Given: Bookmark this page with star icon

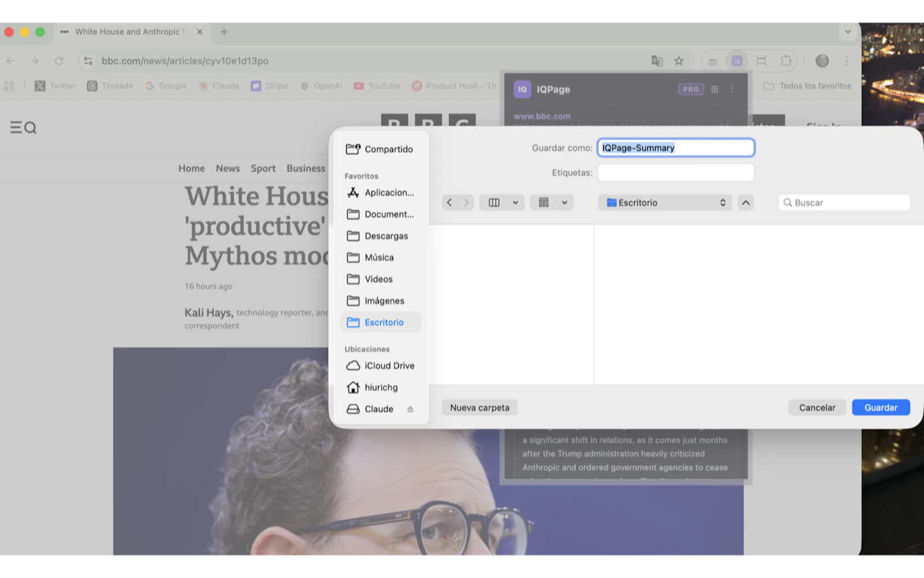Looking at the screenshot, I should pos(679,61).
